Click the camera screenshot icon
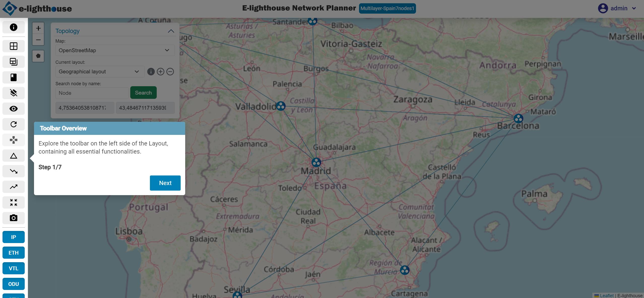This screenshot has height=298, width=644. [14, 218]
